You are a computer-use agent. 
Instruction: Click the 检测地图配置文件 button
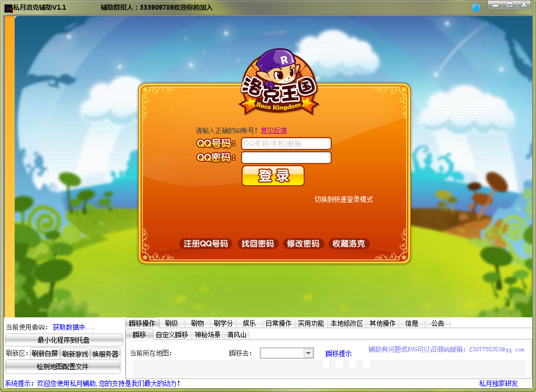coord(63,367)
